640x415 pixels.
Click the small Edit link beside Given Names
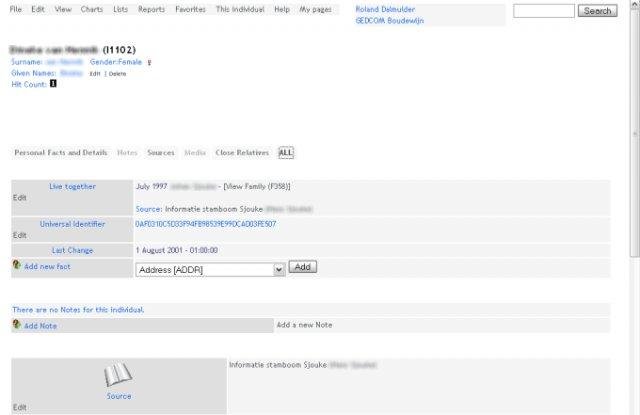[x=95, y=74]
